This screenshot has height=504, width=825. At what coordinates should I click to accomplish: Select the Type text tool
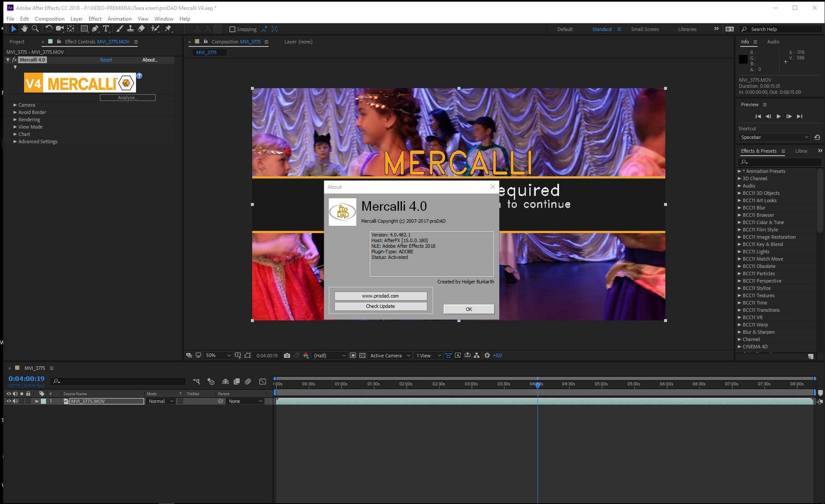[x=106, y=29]
